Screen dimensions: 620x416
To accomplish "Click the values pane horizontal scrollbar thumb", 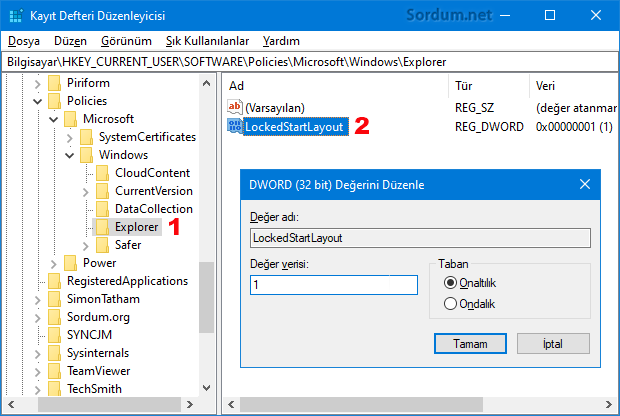I will coord(361,405).
